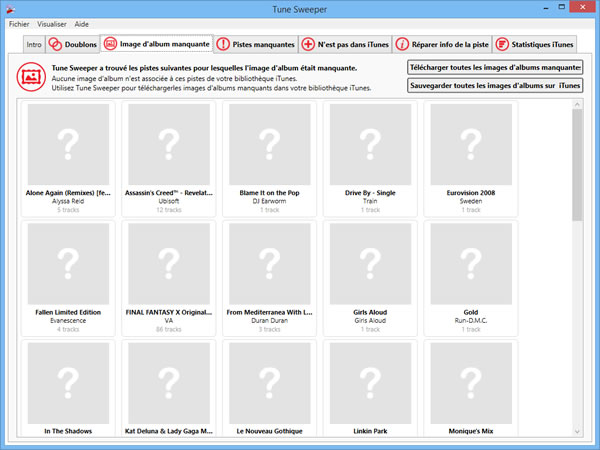Select the Girls Aloud album artwork
The height and width of the screenshot is (450, 600).
click(370, 264)
